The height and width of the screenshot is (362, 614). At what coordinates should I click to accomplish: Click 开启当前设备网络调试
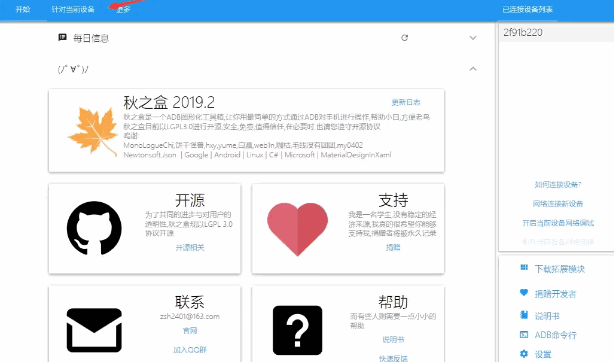click(x=558, y=223)
